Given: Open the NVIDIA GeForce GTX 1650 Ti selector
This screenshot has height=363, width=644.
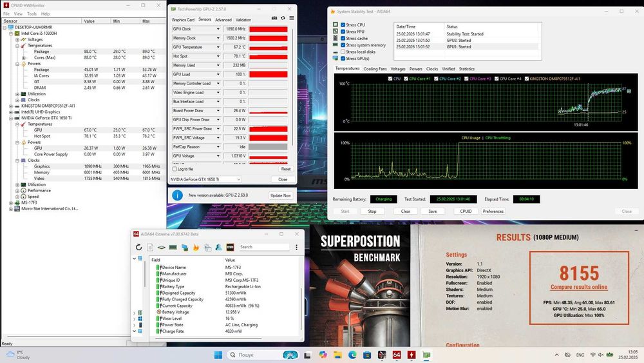Looking at the screenshot, I should coord(205,179).
